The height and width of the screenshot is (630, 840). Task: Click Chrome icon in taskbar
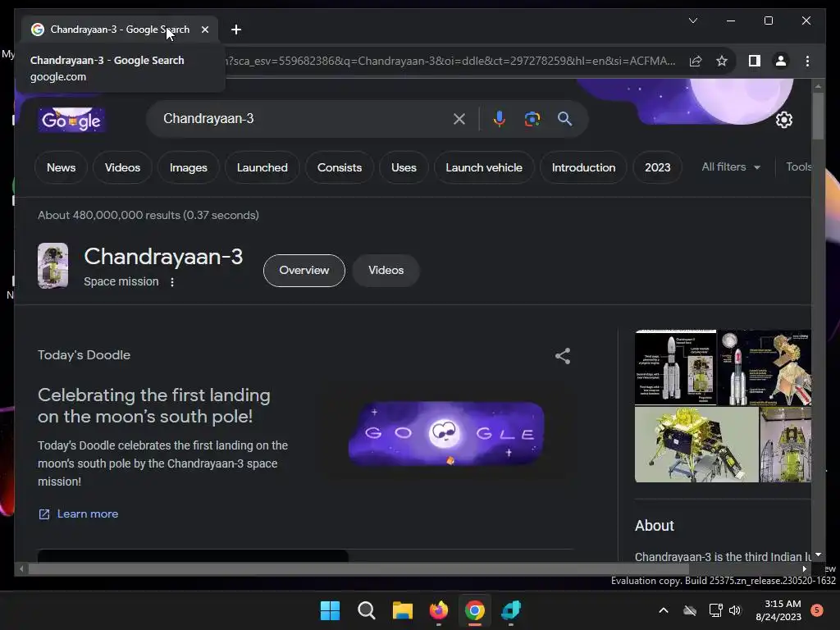pos(475,610)
